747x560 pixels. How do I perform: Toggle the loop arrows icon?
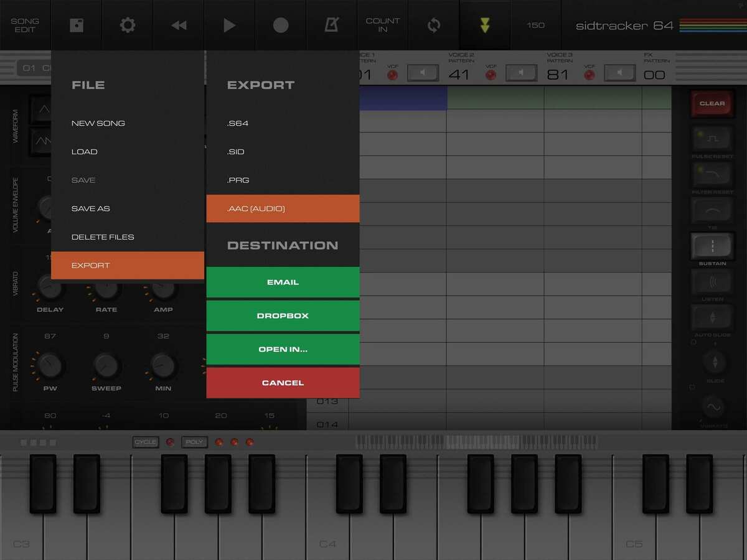click(434, 25)
